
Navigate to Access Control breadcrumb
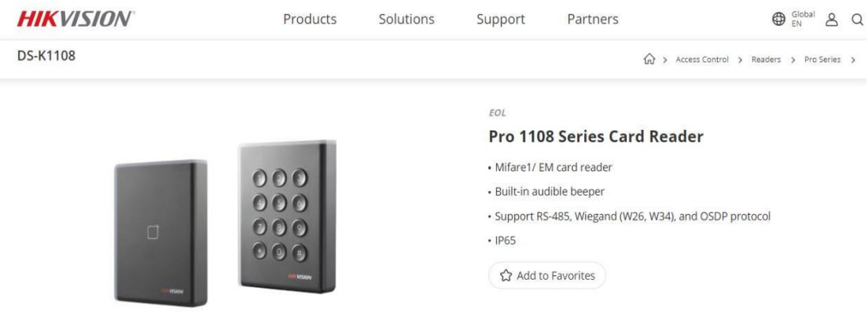[702, 60]
